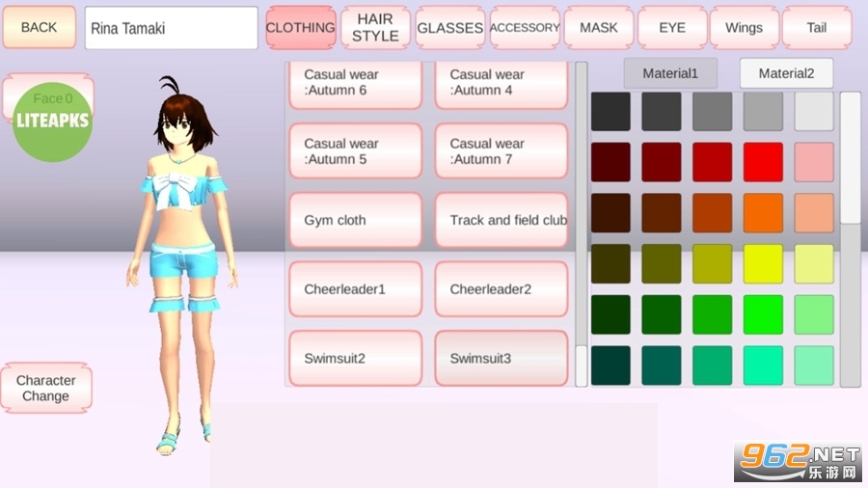Choose the bright yellow color swatch
The width and height of the screenshot is (868, 488).
tap(763, 263)
